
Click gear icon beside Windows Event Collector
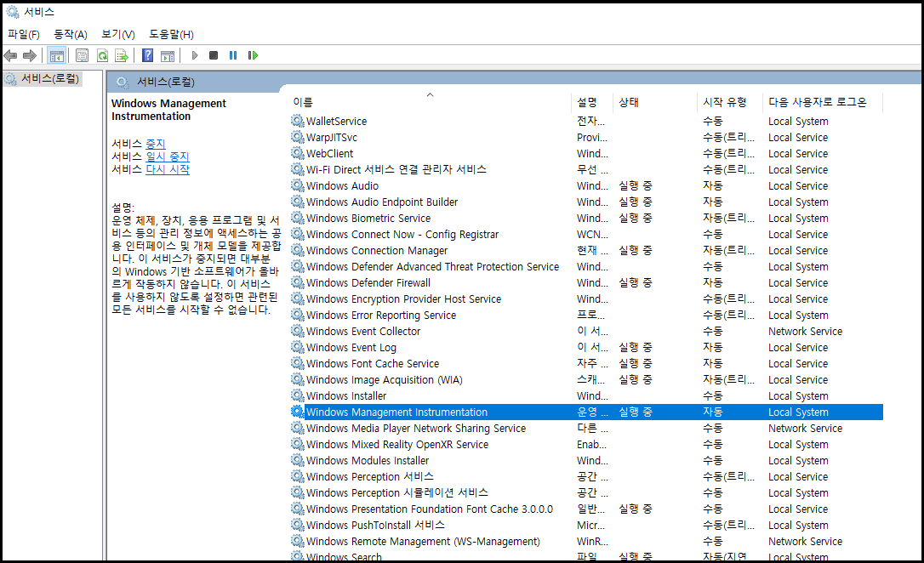coord(298,331)
